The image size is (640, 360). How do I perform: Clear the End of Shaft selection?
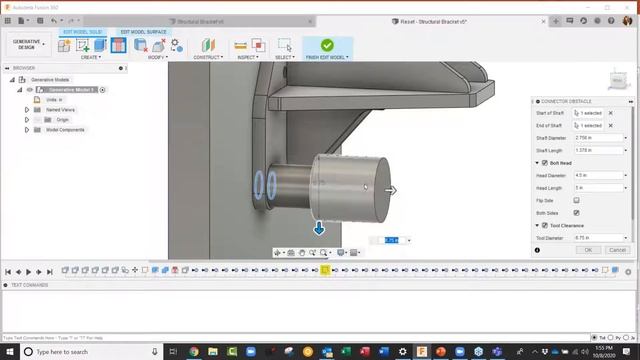click(x=611, y=126)
